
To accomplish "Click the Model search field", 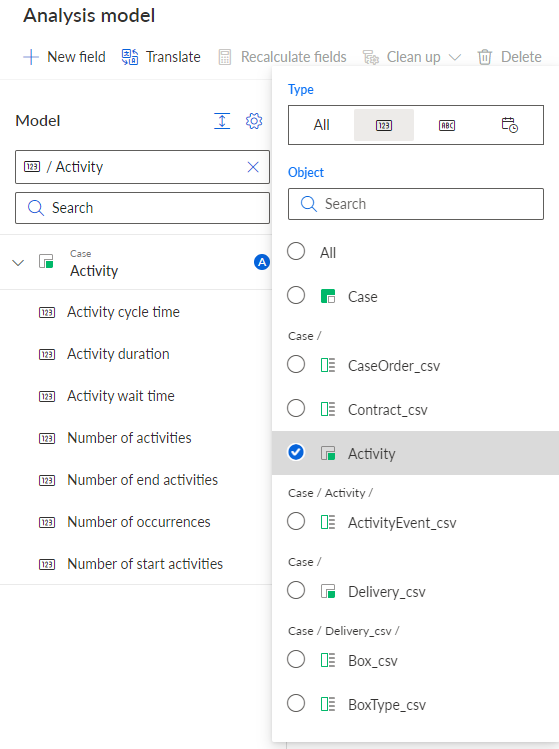I will click(142, 208).
